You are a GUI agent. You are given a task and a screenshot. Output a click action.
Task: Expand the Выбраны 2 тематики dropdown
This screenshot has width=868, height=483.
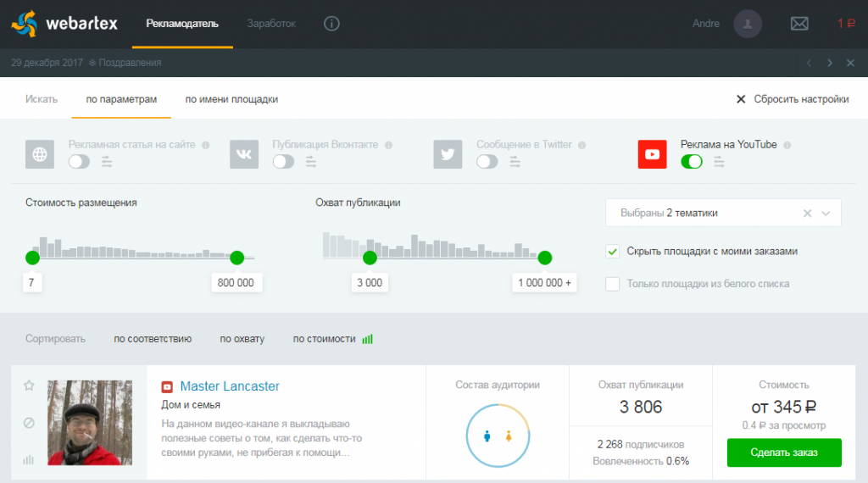tap(826, 213)
